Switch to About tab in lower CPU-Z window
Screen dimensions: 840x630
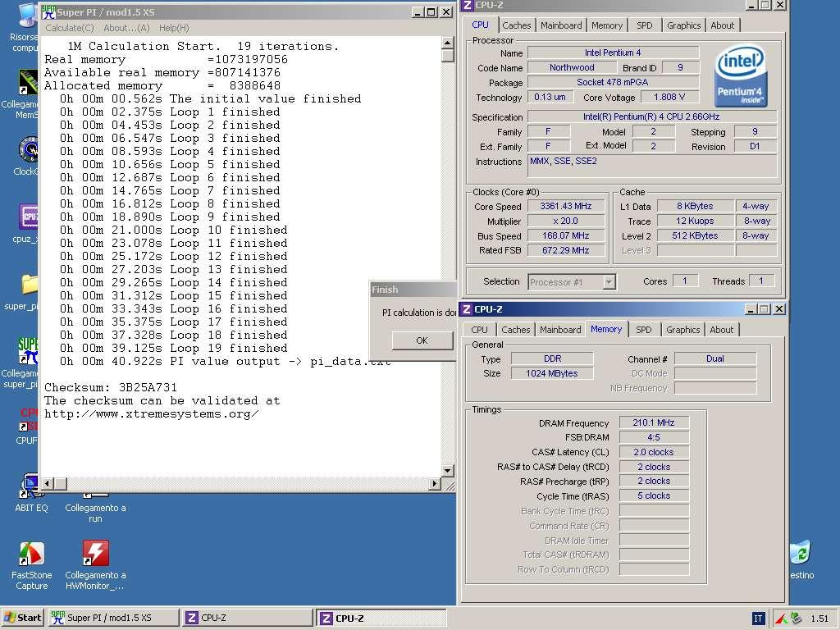click(x=722, y=330)
